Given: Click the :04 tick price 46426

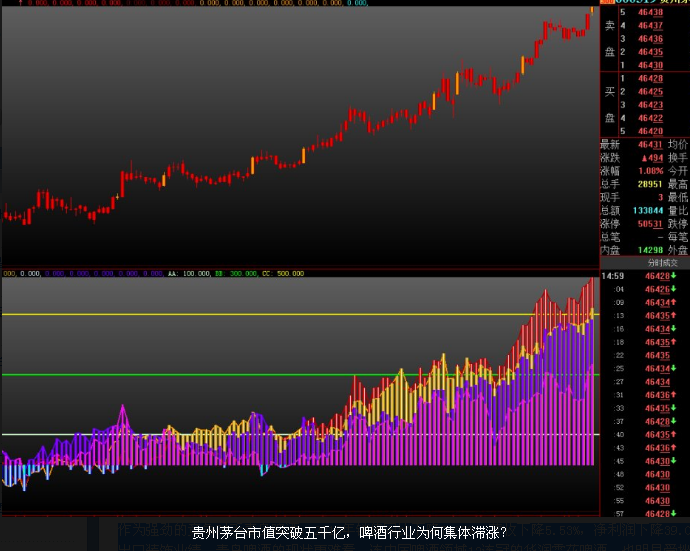Looking at the screenshot, I should tap(657, 289).
